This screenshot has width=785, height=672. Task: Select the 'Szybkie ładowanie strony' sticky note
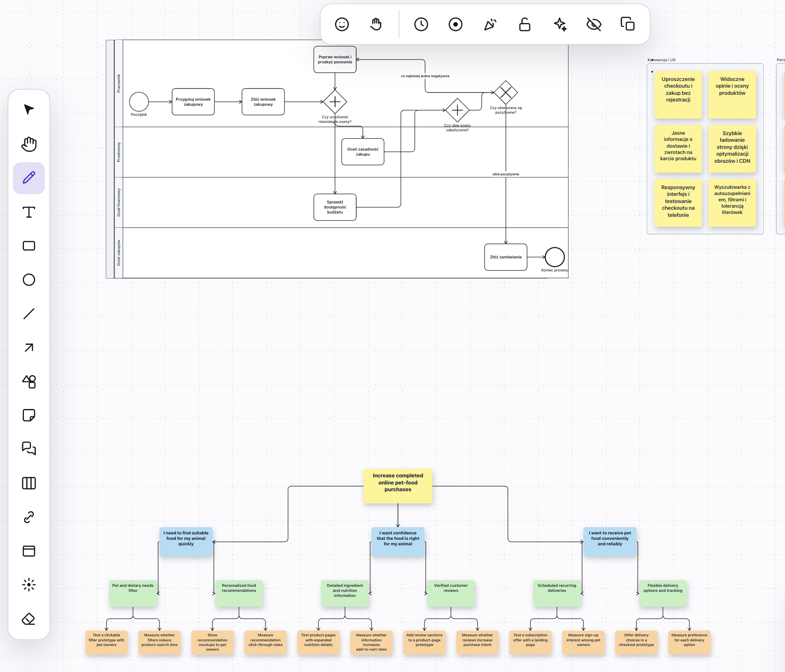coord(732,149)
